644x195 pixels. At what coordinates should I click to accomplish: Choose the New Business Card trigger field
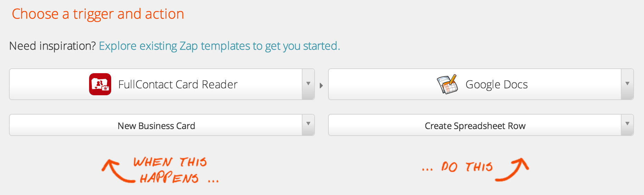(156, 126)
